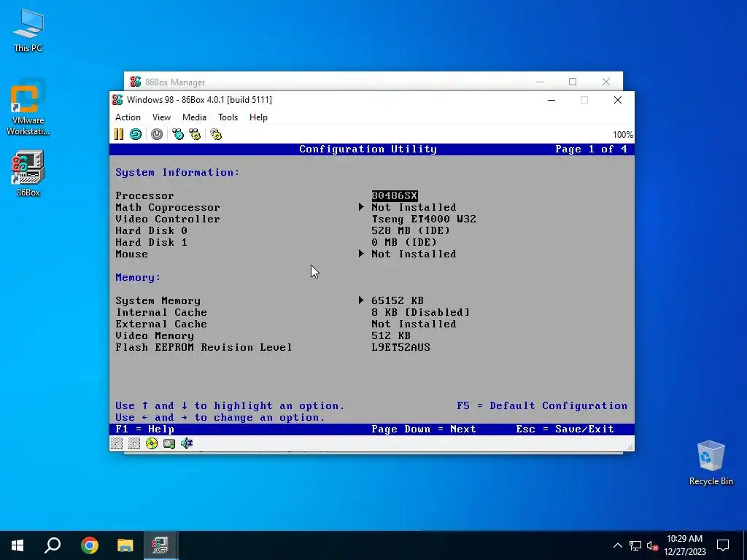Send Ctrl+Alt+Esc using the yellow keys icon
This screenshot has height=560, width=747.
195,134
